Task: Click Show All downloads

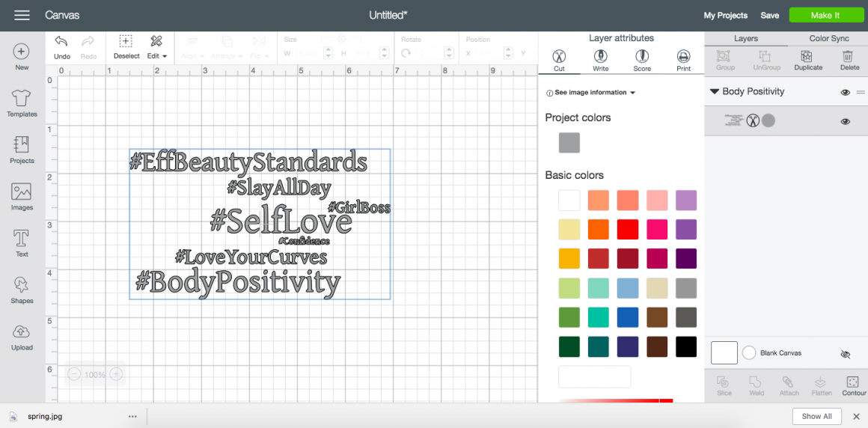Action: coord(816,416)
